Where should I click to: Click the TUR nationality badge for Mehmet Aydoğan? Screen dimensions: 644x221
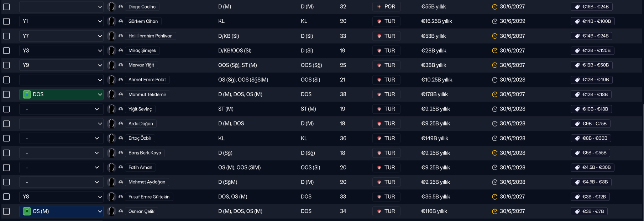pyautogui.click(x=386, y=182)
